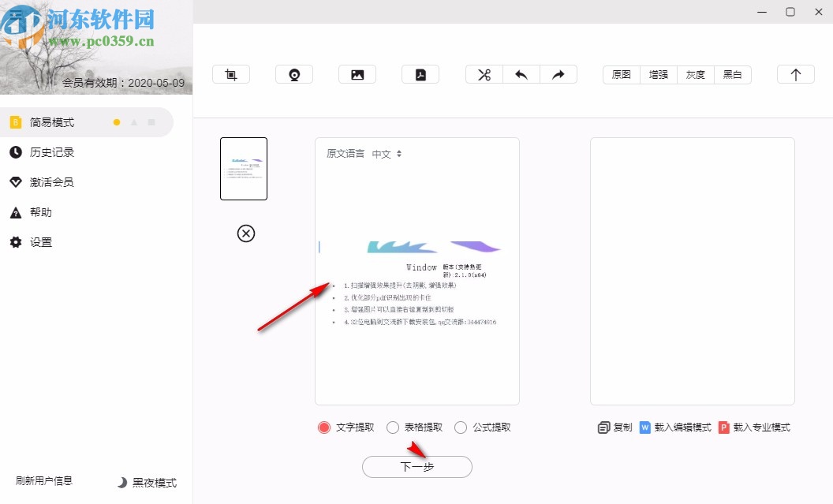The width and height of the screenshot is (833, 504).
Task: Import an image file
Action: pos(357,73)
